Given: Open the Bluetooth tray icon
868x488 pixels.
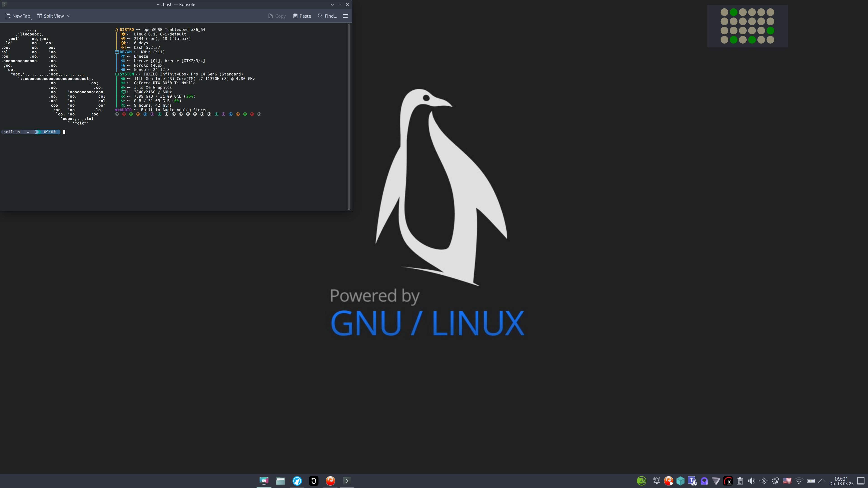Looking at the screenshot, I should point(763,481).
